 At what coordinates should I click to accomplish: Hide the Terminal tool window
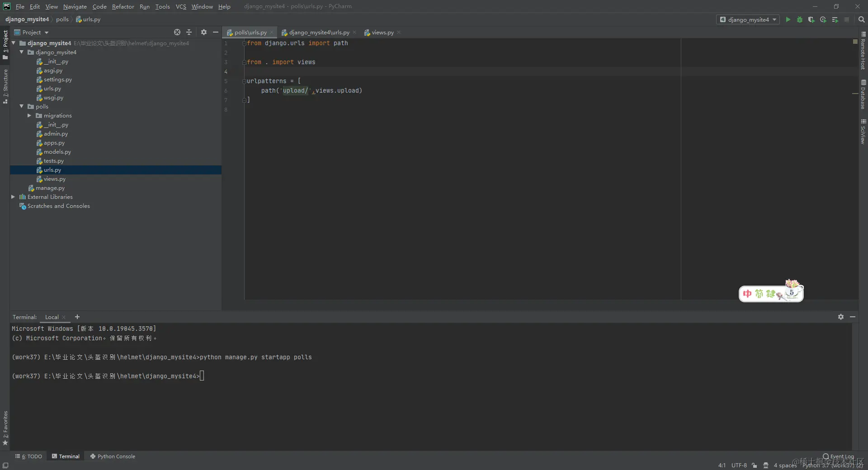click(x=853, y=317)
